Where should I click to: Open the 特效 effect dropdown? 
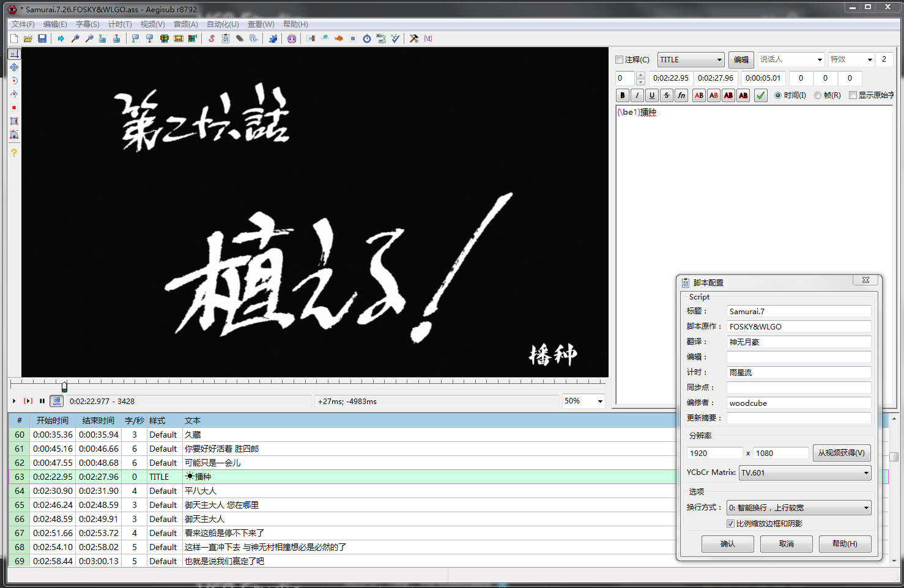[x=870, y=60]
